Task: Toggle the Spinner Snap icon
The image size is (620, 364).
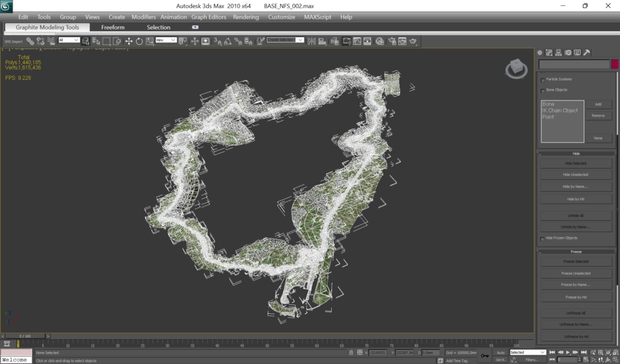Action: pos(248,41)
